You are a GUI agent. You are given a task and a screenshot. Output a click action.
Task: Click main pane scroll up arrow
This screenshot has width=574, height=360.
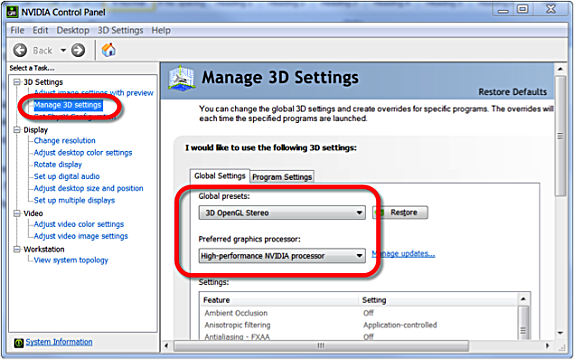pos(560,68)
